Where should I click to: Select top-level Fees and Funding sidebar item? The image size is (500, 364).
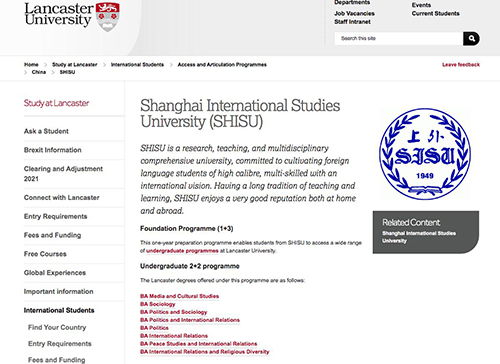(x=52, y=235)
